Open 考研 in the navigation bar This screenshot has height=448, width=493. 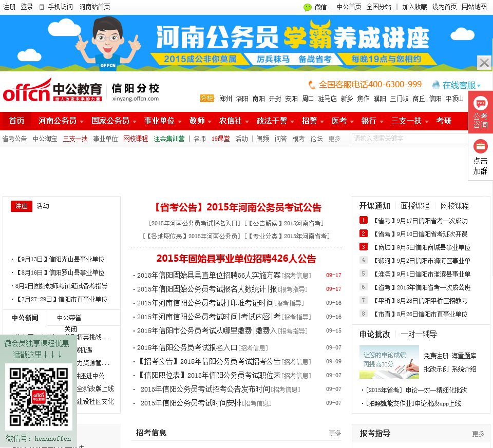(444, 121)
